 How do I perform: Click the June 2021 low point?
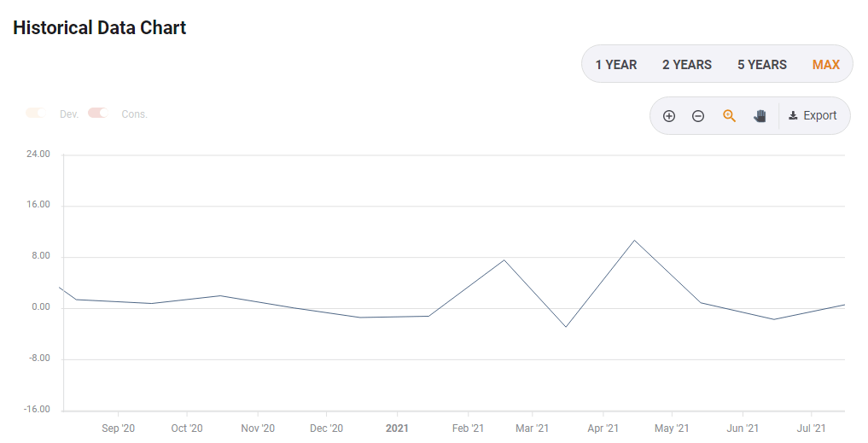click(x=774, y=319)
